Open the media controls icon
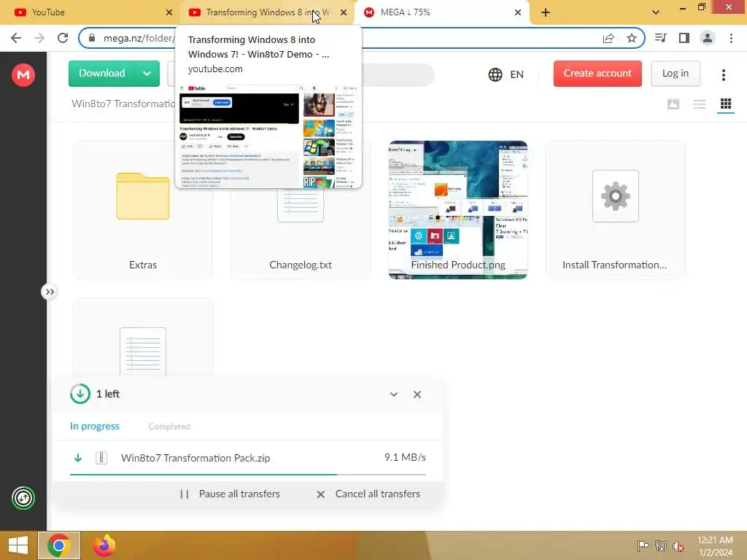The image size is (747, 560). pos(661,38)
